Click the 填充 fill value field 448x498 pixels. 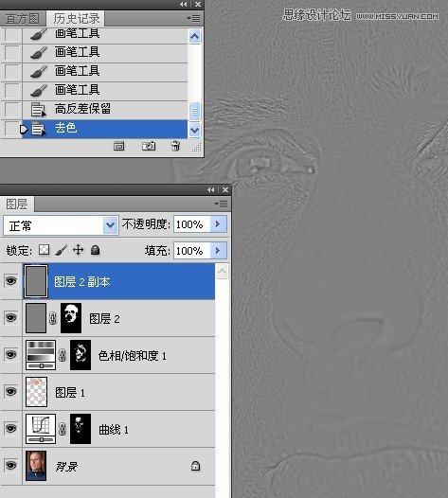pyautogui.click(x=191, y=251)
